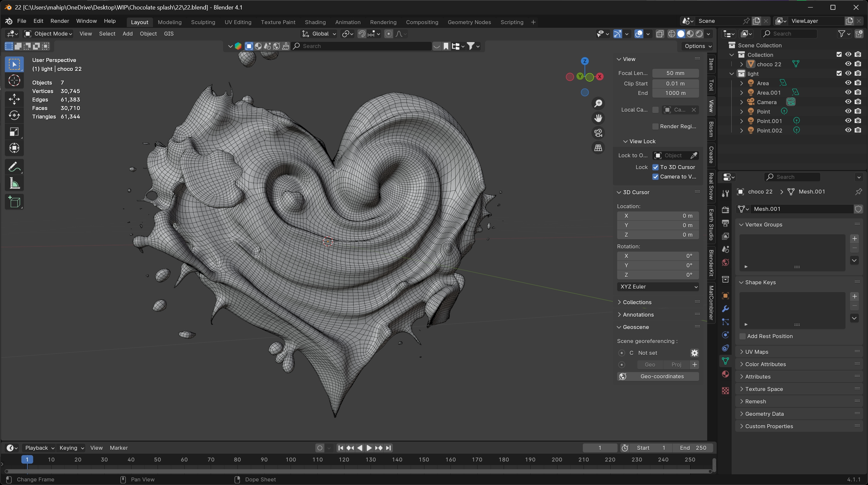The width and height of the screenshot is (868, 485).
Task: Open the Object Mode dropdown
Action: 48,34
